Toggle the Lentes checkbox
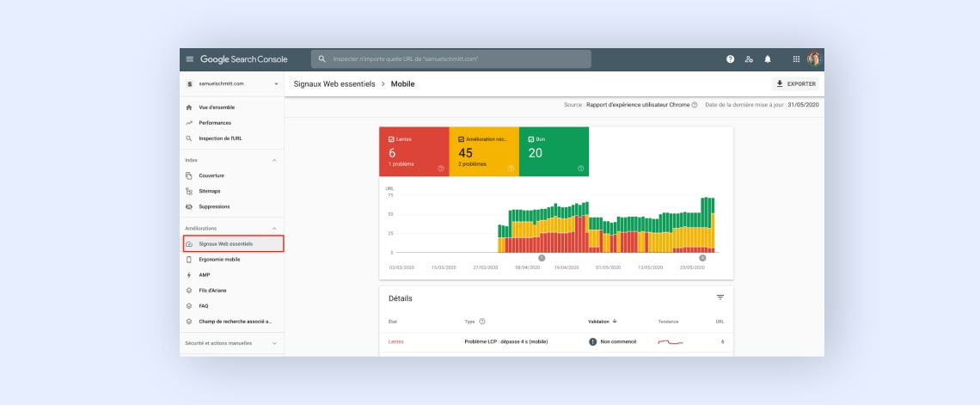 tap(391, 139)
